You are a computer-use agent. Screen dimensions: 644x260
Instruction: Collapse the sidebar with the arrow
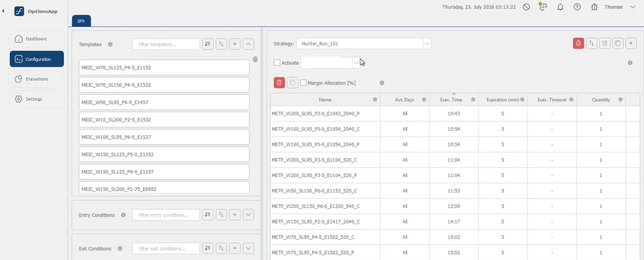[x=3, y=11]
